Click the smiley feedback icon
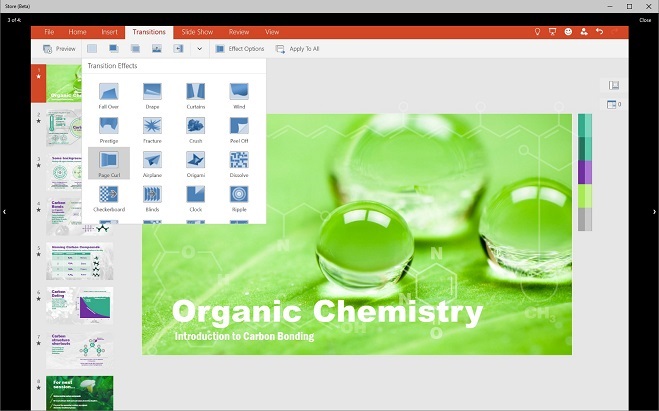This screenshot has width=659, height=411. point(568,32)
